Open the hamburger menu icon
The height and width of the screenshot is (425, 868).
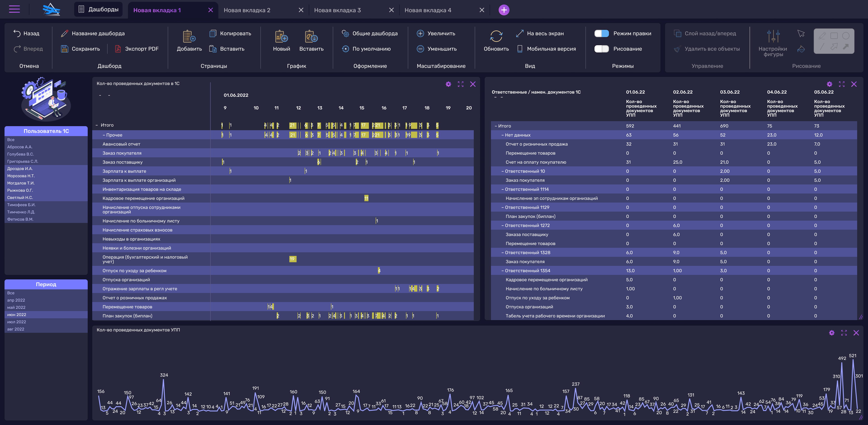14,9
